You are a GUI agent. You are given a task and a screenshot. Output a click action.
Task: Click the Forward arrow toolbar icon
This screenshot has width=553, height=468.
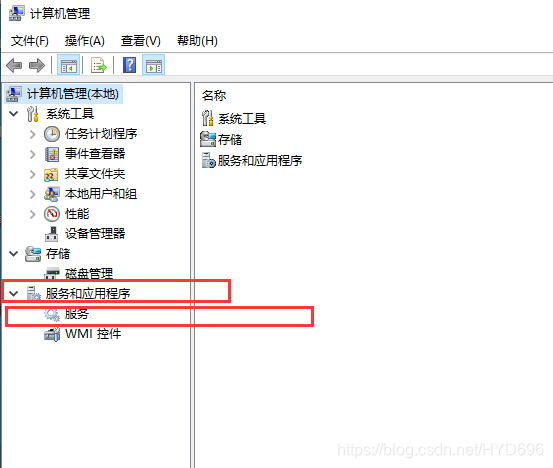[37, 66]
